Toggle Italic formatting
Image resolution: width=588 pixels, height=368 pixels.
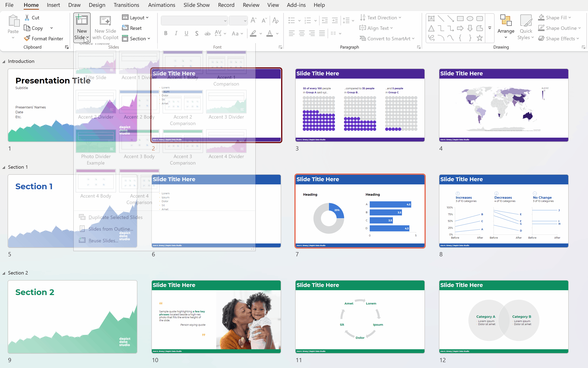pos(176,33)
